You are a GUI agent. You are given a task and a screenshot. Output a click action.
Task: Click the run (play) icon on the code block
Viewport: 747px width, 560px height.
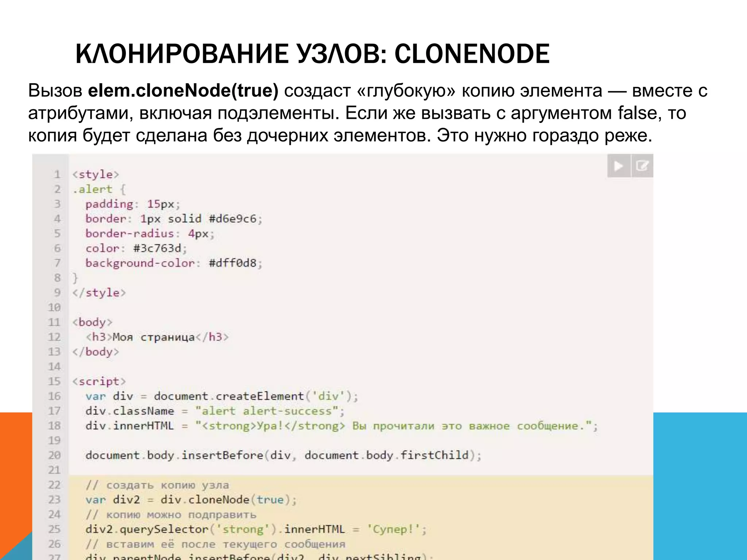click(619, 166)
